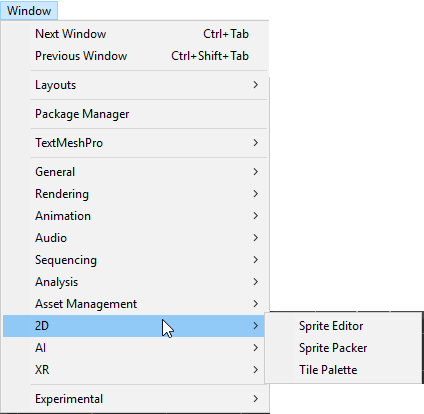Open Package Manager from the menu
The width and height of the screenshot is (424, 414).
pyautogui.click(x=134, y=114)
